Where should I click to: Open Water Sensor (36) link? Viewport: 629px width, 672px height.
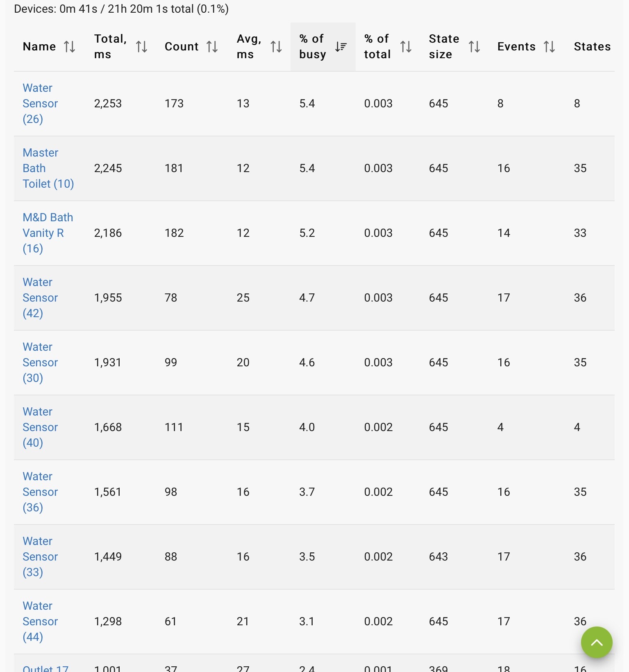coord(40,492)
